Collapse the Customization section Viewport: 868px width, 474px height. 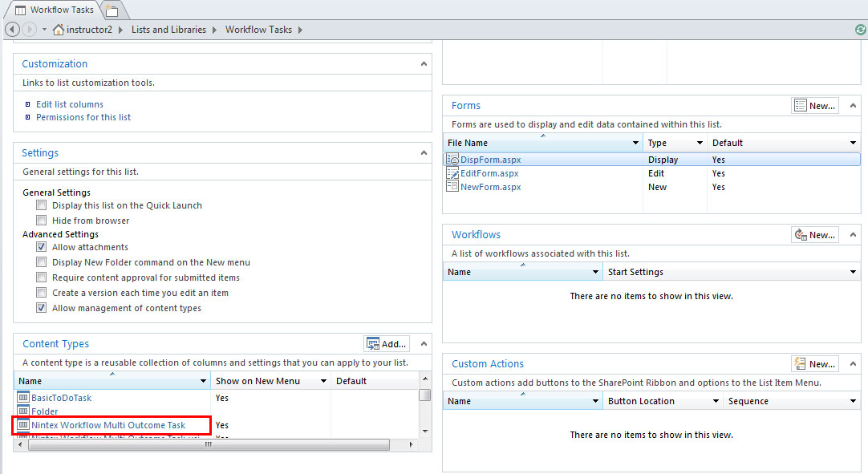424,63
